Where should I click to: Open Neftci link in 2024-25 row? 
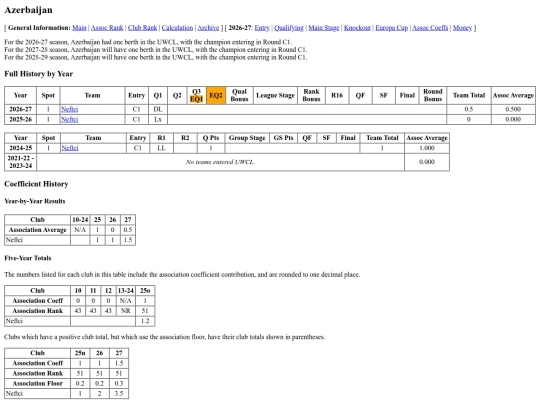tap(70, 148)
